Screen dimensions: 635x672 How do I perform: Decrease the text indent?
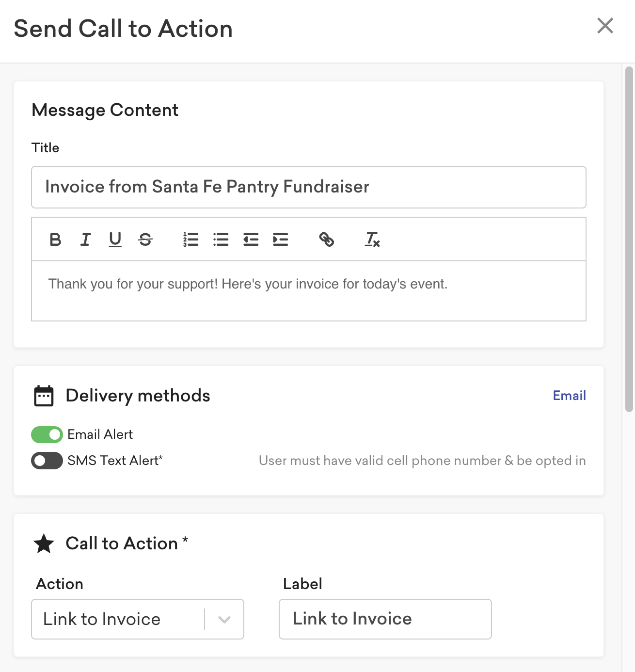coord(251,240)
